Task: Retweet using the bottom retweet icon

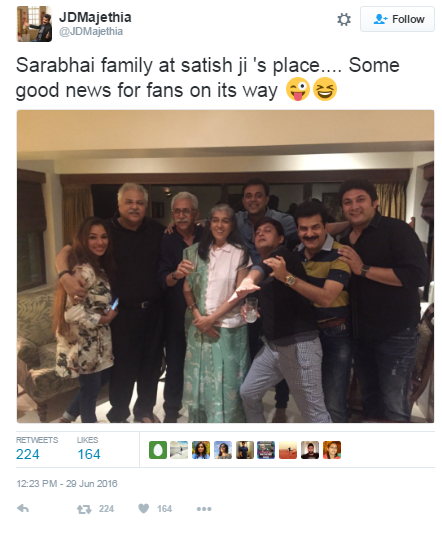Action: click(84, 509)
